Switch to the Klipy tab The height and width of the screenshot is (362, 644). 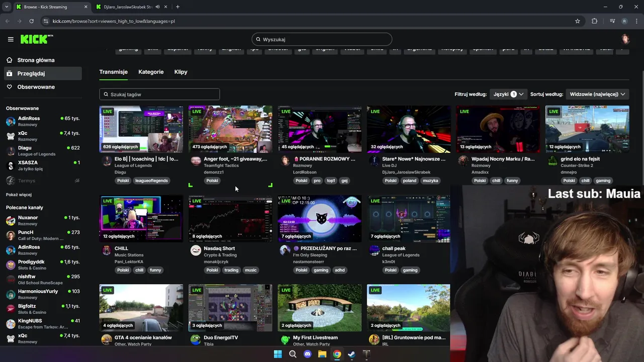click(x=181, y=72)
